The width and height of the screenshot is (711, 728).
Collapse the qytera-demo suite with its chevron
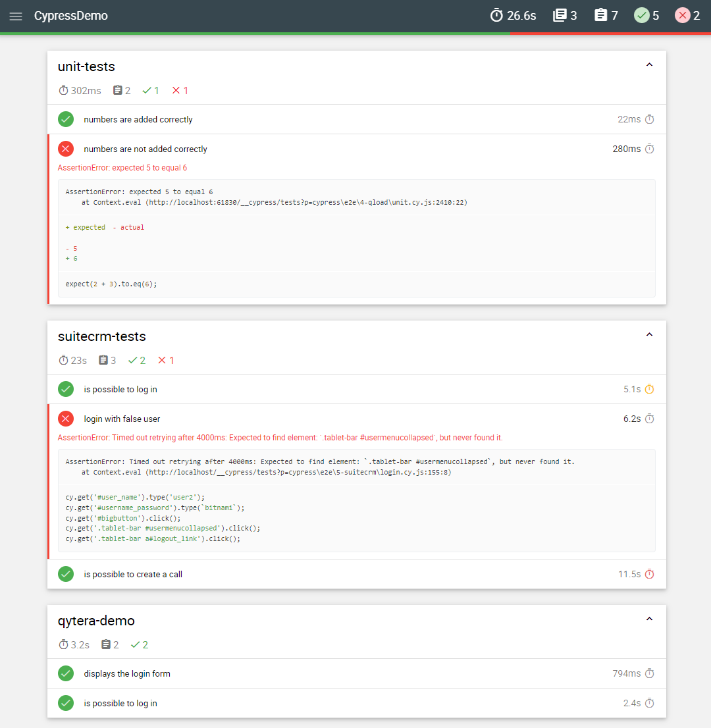tap(649, 619)
